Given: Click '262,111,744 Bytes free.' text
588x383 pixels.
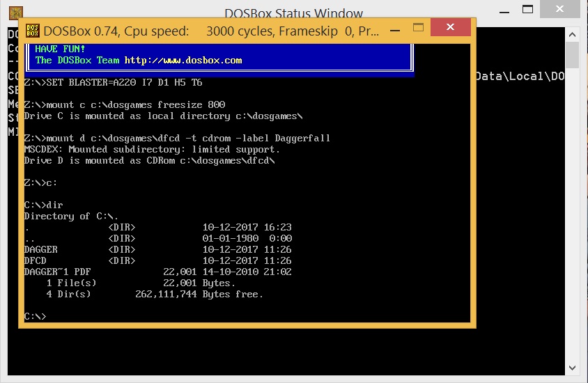Looking at the screenshot, I should tap(199, 294).
